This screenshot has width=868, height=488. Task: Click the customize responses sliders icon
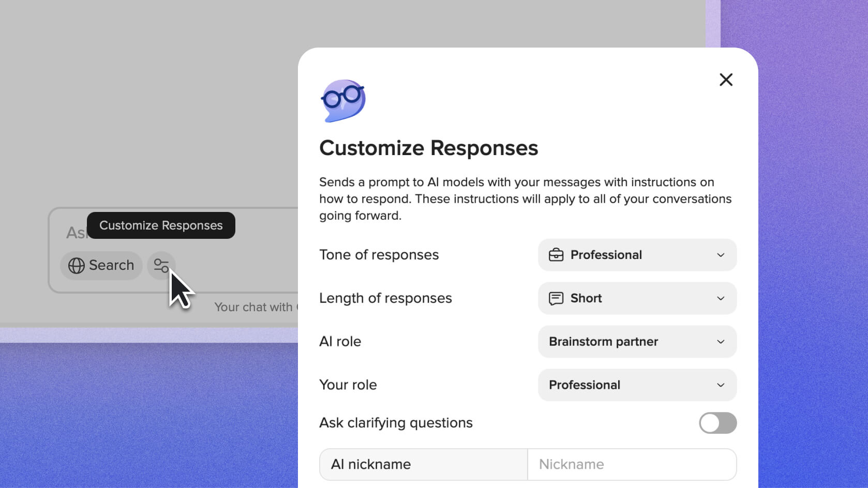point(161,265)
